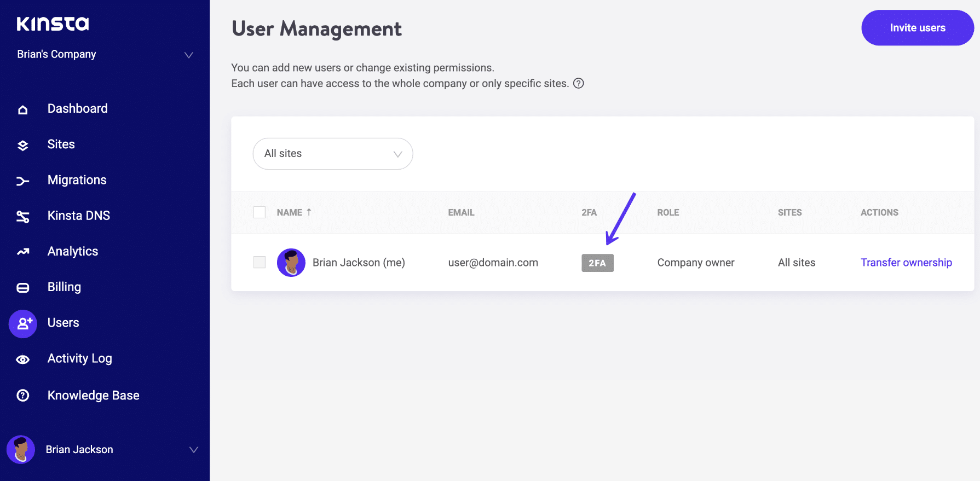Click the Migrations arrow icon
Viewport: 980px width, 481px height.
coord(22,181)
